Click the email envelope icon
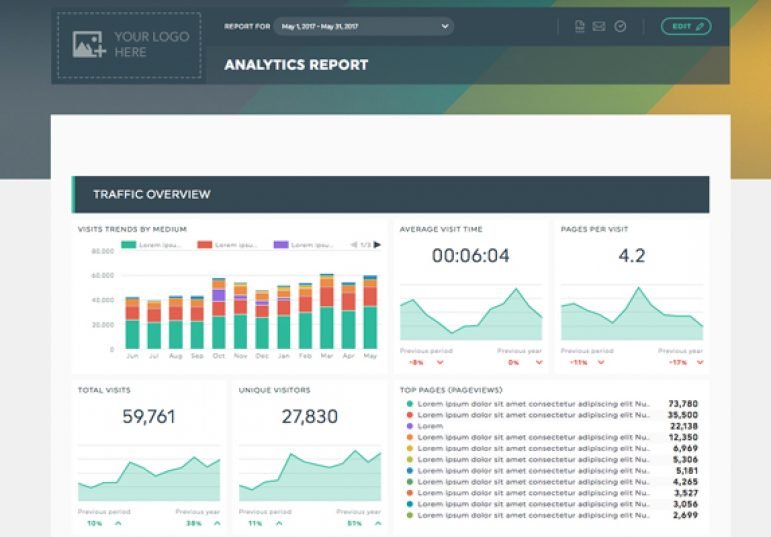 click(599, 26)
